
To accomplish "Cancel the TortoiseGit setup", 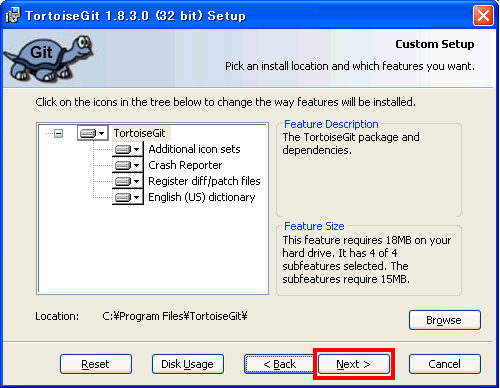I will tap(445, 364).
